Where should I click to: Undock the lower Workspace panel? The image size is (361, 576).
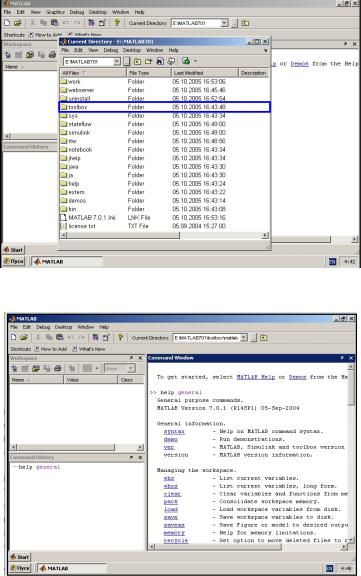point(131,358)
